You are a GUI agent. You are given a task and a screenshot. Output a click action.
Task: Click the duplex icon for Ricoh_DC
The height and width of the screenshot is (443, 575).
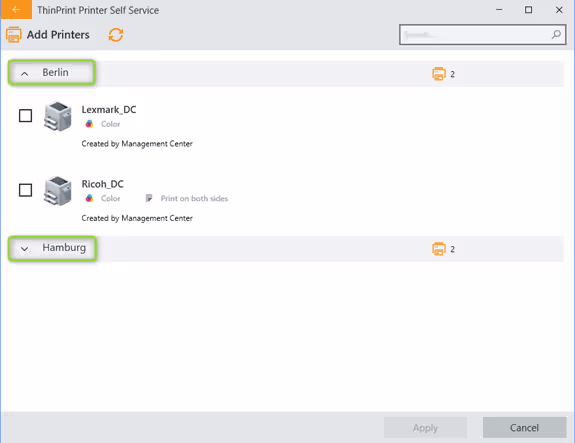(149, 198)
